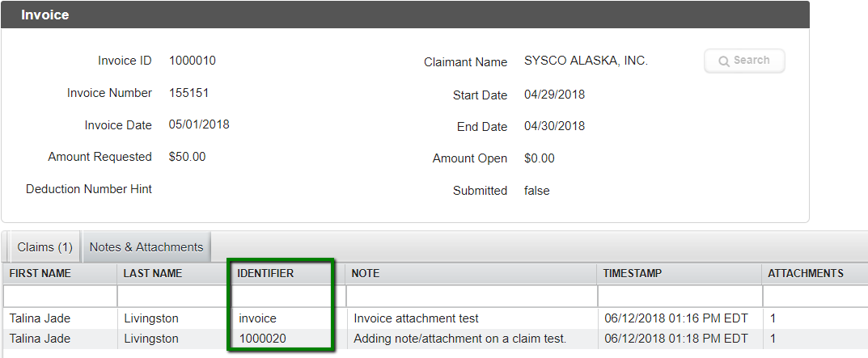Focus the Timestamp filter input
The height and width of the screenshot is (358, 868).
(679, 296)
